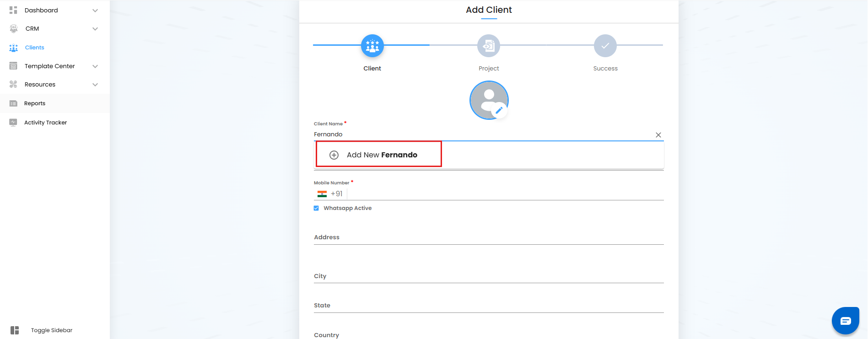Click the Success checkmark step icon
This screenshot has width=868, height=339.
point(605,46)
